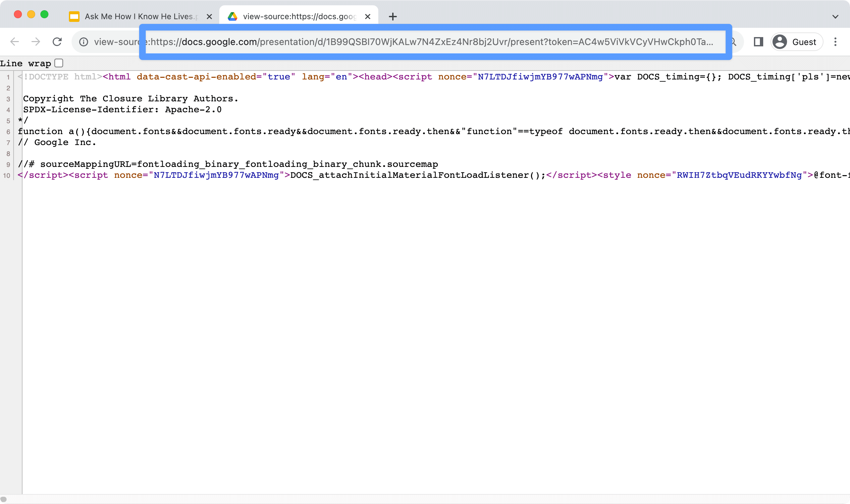Close the view-source tab
The height and width of the screenshot is (504, 850).
pyautogui.click(x=368, y=16)
